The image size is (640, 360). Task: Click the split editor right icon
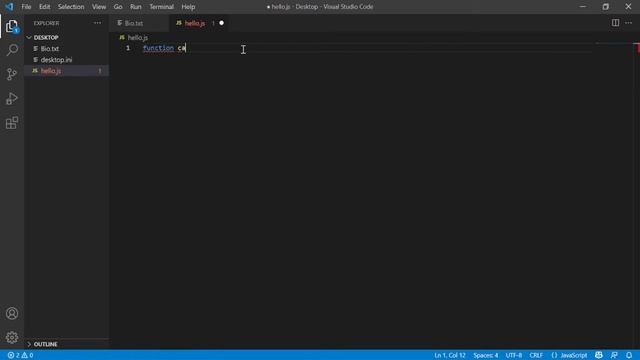(615, 23)
